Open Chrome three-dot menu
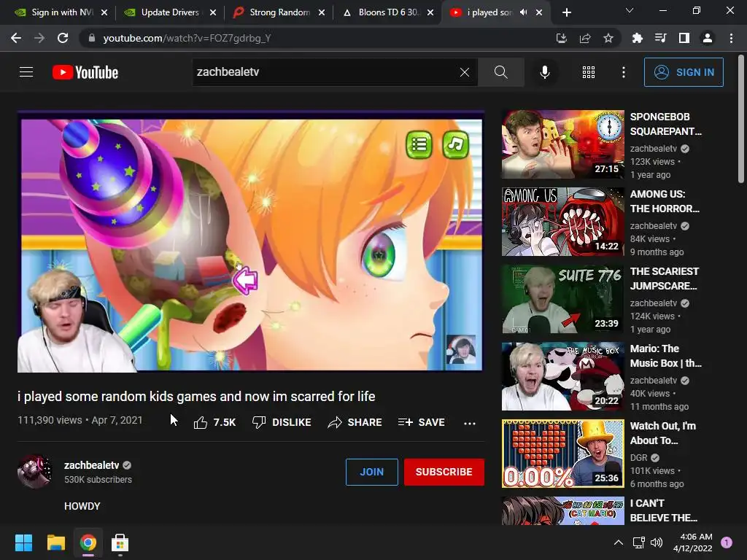 (x=731, y=38)
